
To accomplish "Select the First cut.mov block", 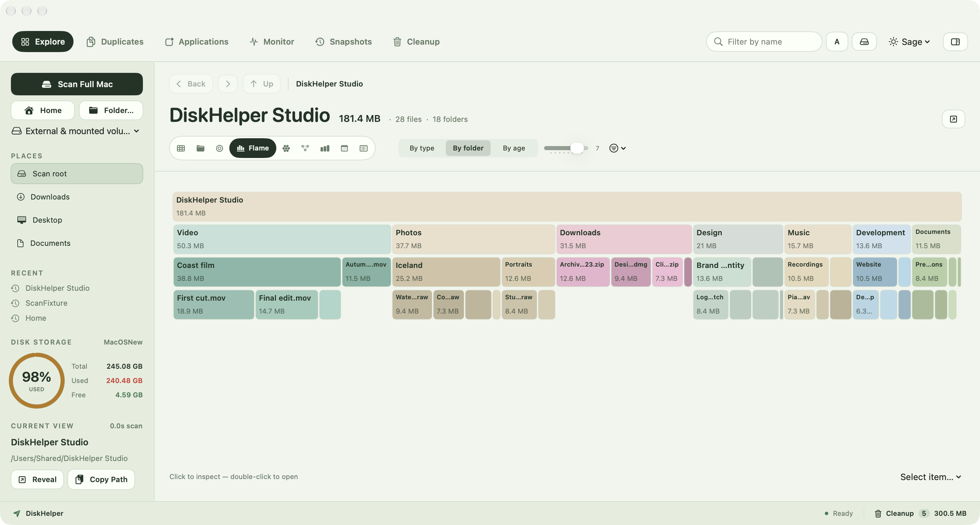I will click(214, 305).
